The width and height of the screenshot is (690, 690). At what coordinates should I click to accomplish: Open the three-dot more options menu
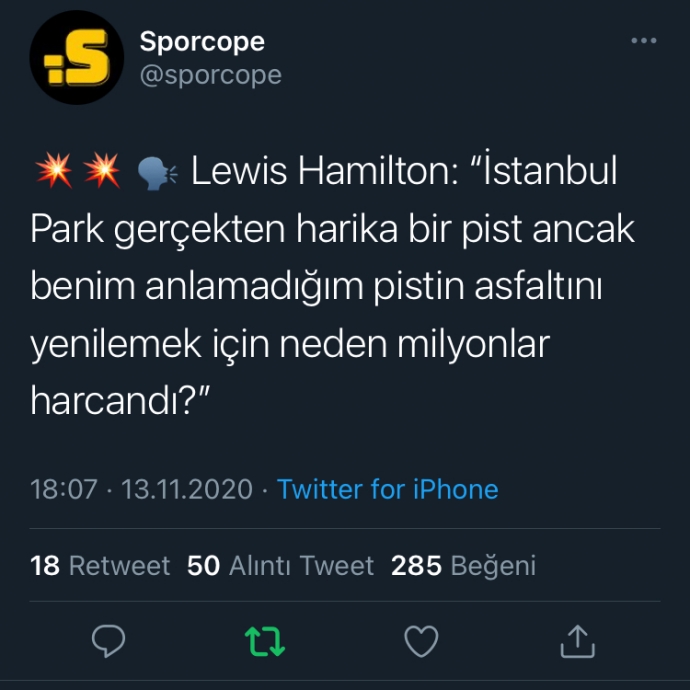(643, 40)
